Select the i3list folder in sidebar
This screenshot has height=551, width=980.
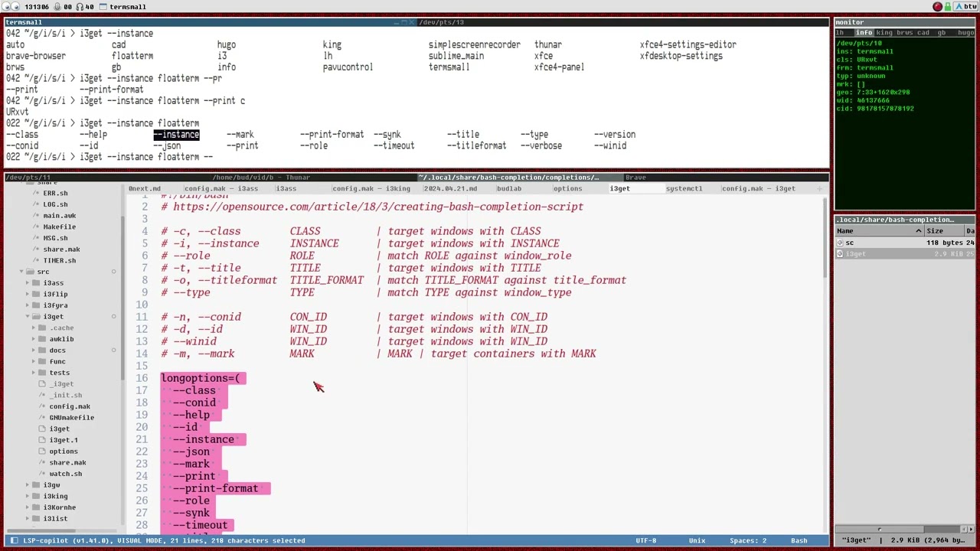click(55, 519)
